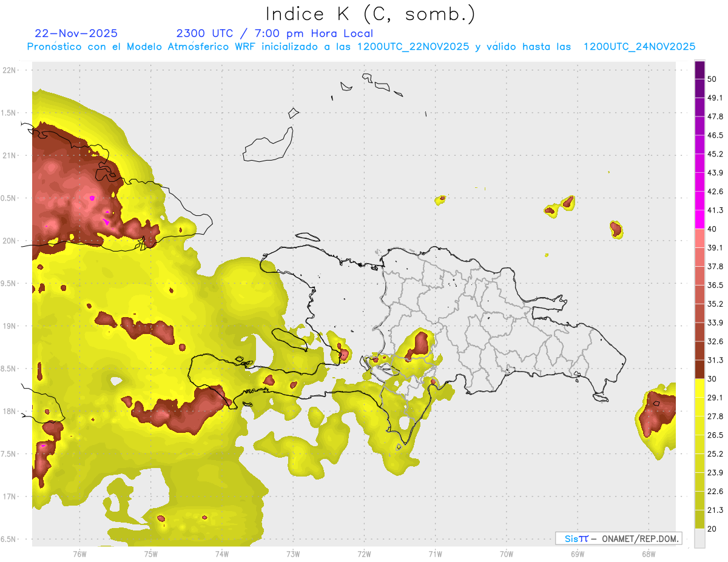Image resolution: width=728 pixels, height=562 pixels.
Task: Click the "23.9" colorbar value
Action: [x=715, y=473]
